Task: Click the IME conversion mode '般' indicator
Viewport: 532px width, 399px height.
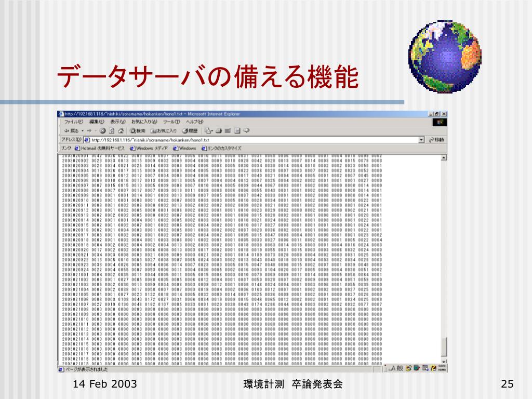Action: click(400, 368)
